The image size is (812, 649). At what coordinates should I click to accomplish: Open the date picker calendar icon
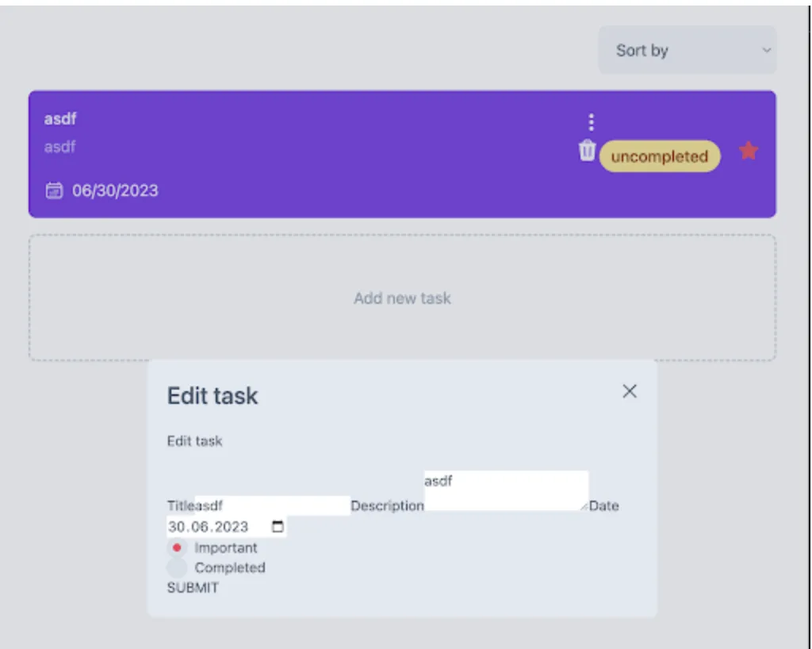pyautogui.click(x=278, y=527)
